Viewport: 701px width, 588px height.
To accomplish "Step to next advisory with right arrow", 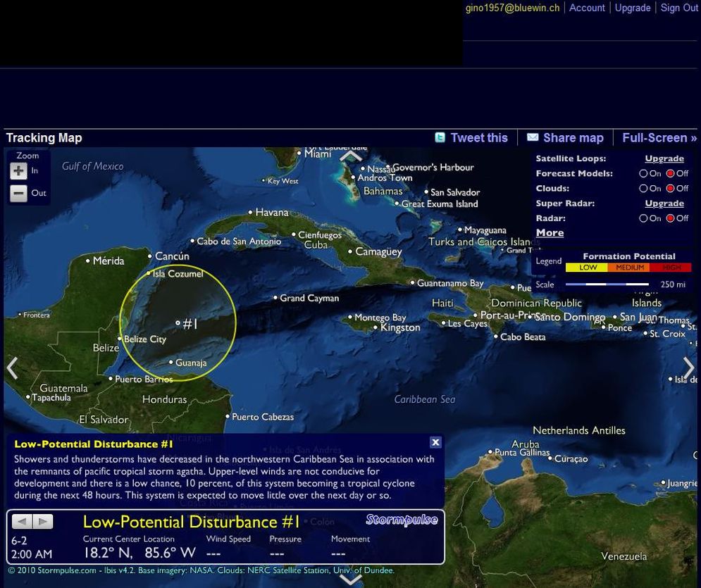I will 43,522.
